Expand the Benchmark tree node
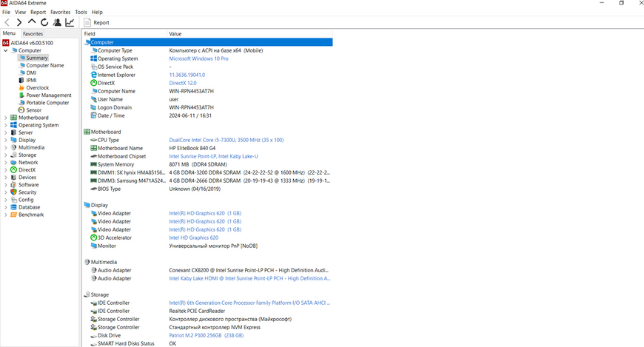 coord(5,215)
